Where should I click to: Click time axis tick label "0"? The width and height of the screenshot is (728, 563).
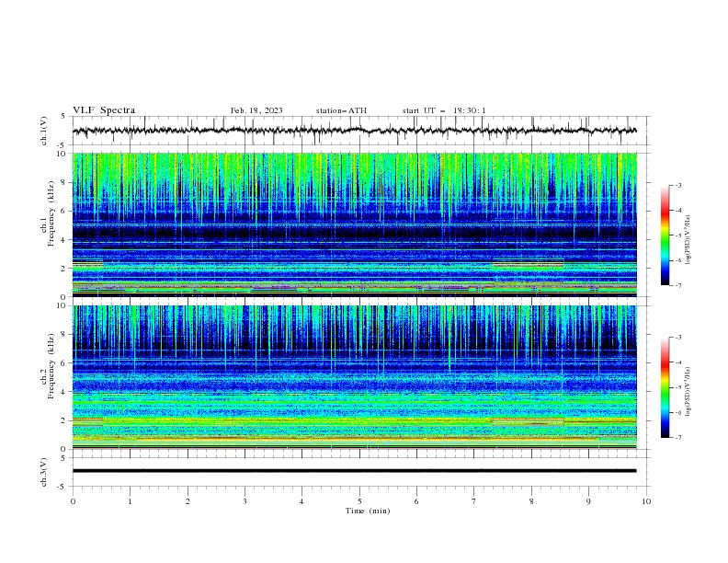73,501
